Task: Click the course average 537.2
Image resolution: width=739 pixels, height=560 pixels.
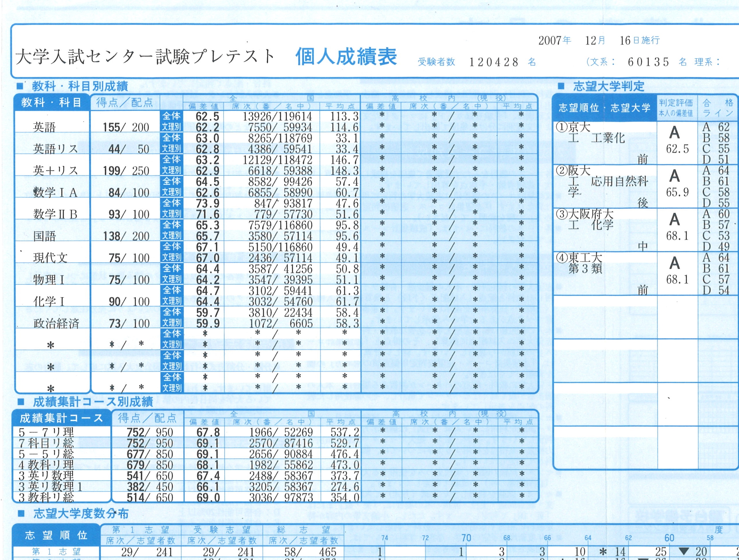Action: [x=344, y=432]
